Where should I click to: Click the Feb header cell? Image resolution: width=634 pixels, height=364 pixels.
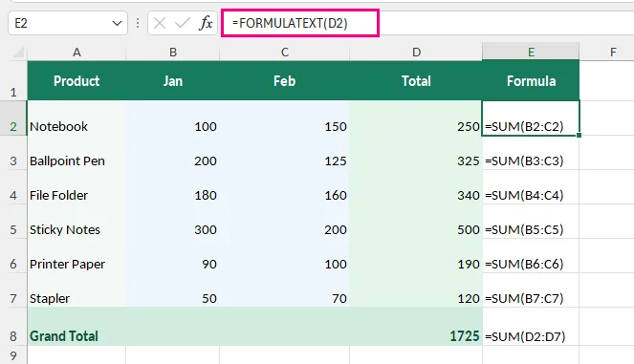click(x=285, y=80)
